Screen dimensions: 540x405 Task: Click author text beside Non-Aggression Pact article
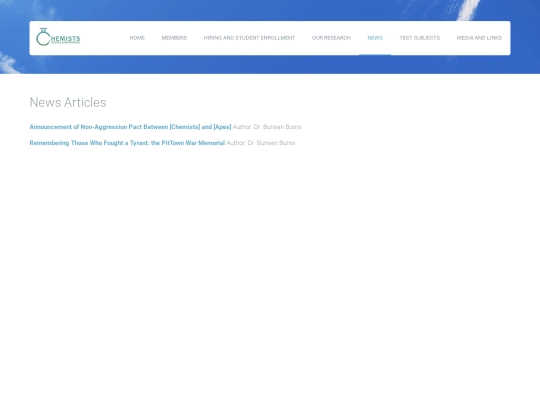tap(267, 127)
